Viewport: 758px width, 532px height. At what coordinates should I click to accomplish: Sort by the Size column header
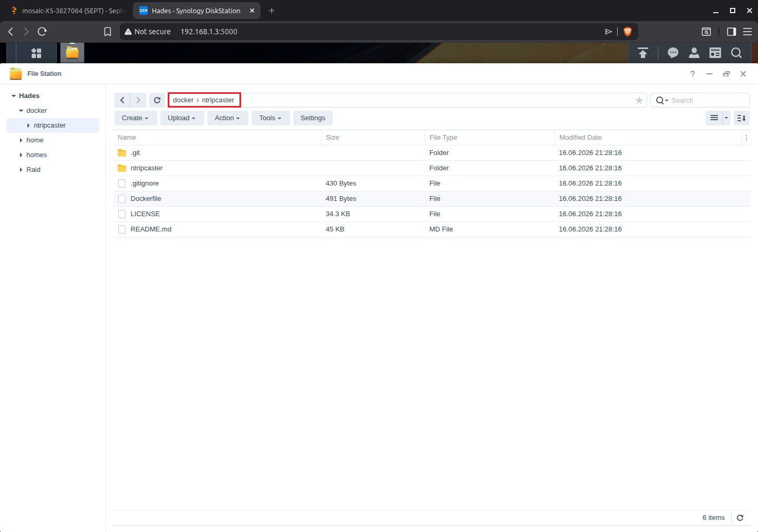tap(373, 138)
